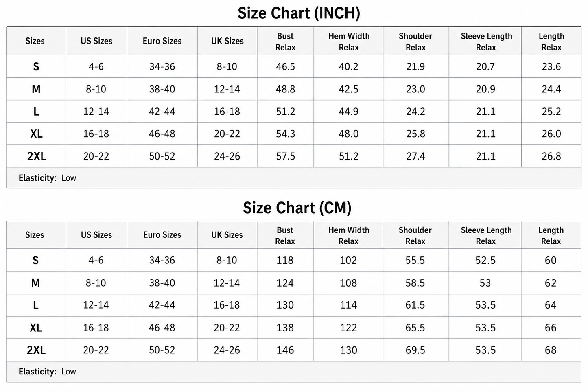Select the Sleeve Length Relax header in CM chart
The height and width of the screenshot is (392, 588).
click(x=486, y=235)
